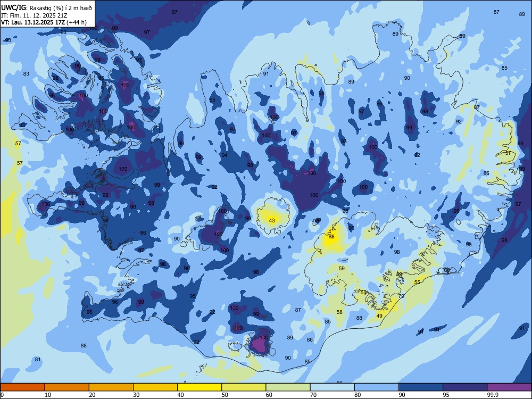Click the humidity value 79 on the map
532x399 pixels.
[x=401, y=296]
